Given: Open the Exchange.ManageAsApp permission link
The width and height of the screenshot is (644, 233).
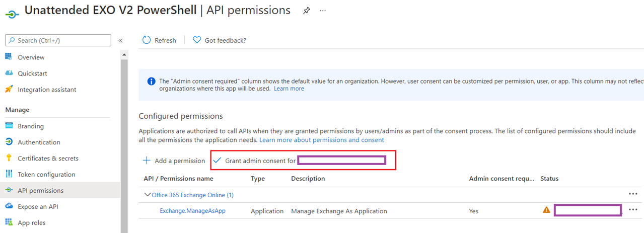Looking at the screenshot, I should (x=192, y=211).
